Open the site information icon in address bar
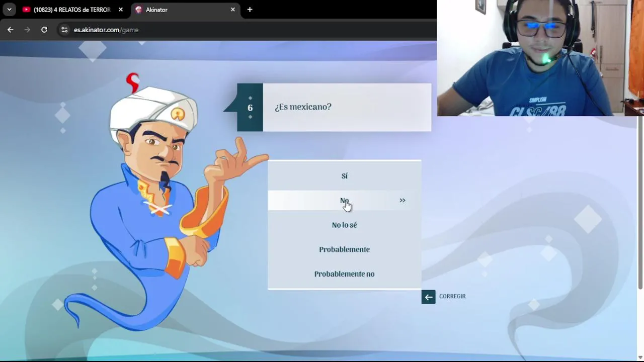Viewport: 644px width, 362px height. click(x=64, y=30)
